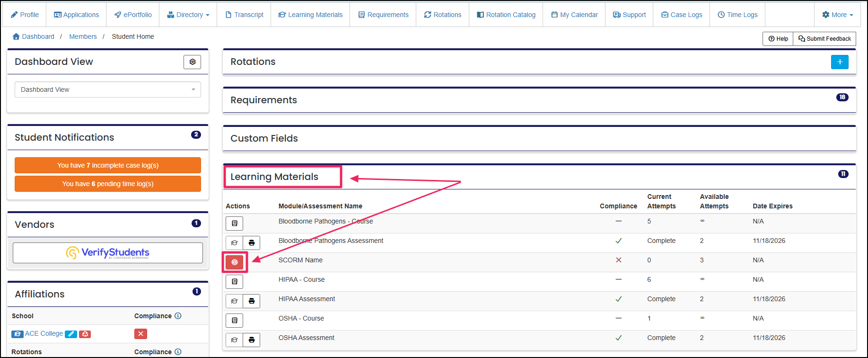Go to Dashboard breadcrumb link
868x358 pixels.
pos(34,36)
